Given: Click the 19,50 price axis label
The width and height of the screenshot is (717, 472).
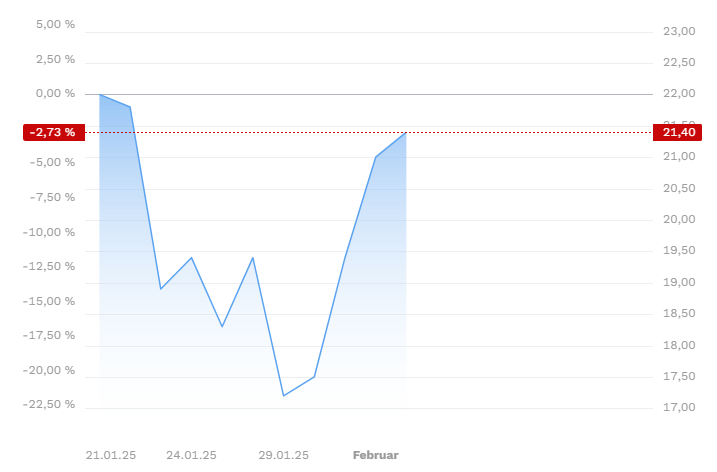Looking at the screenshot, I should (679, 250).
